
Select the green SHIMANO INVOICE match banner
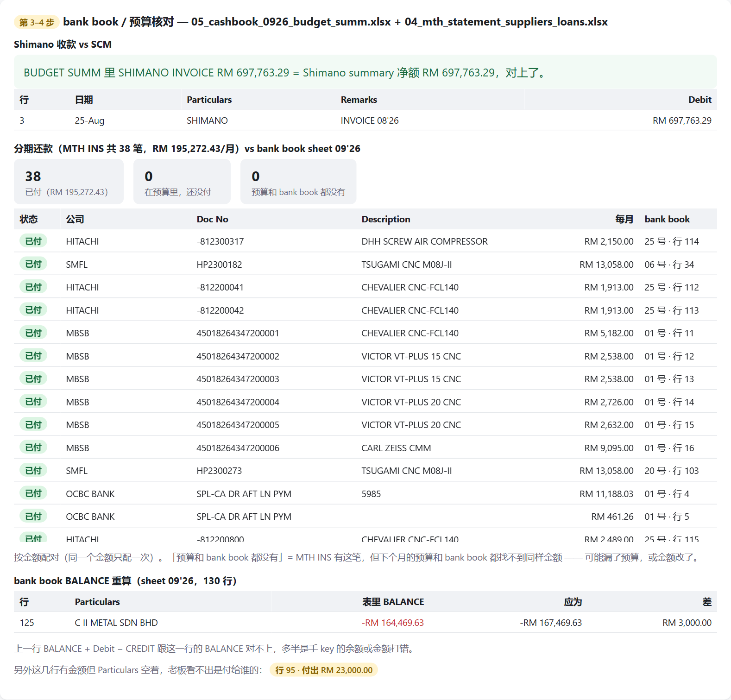[x=365, y=72]
